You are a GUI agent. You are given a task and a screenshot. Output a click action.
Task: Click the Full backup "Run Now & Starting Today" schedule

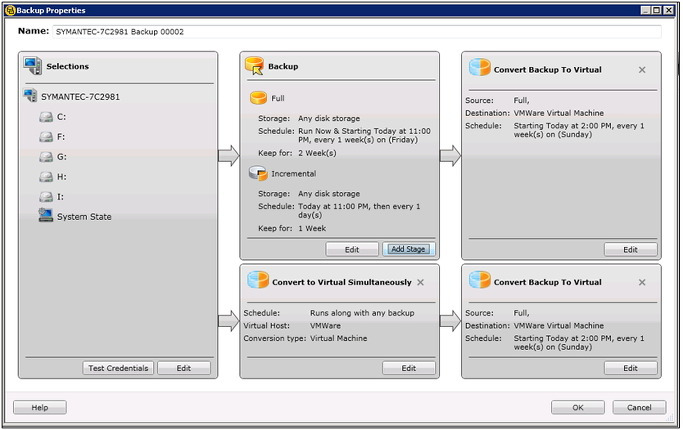click(364, 135)
